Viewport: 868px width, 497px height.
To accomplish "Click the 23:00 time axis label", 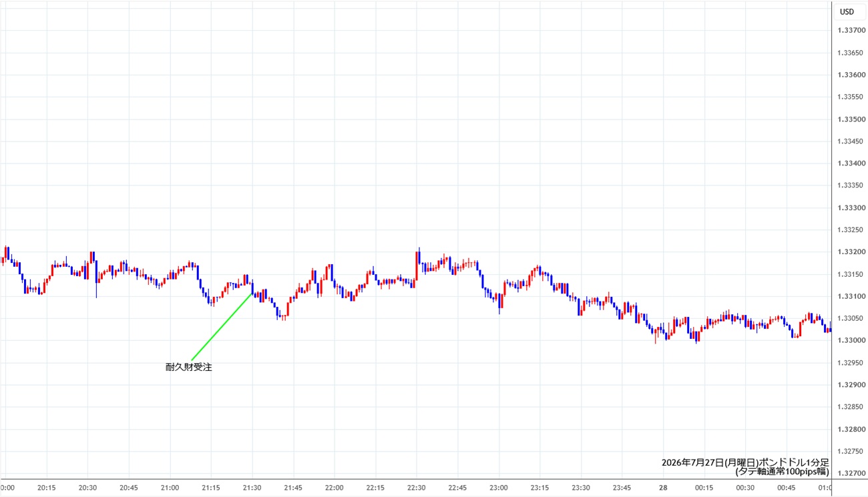I will (x=499, y=488).
